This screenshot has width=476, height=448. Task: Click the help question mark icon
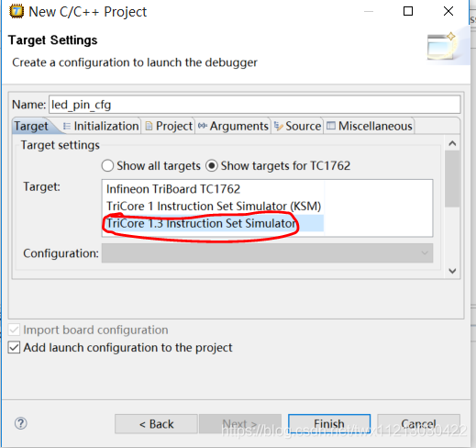[x=21, y=423]
